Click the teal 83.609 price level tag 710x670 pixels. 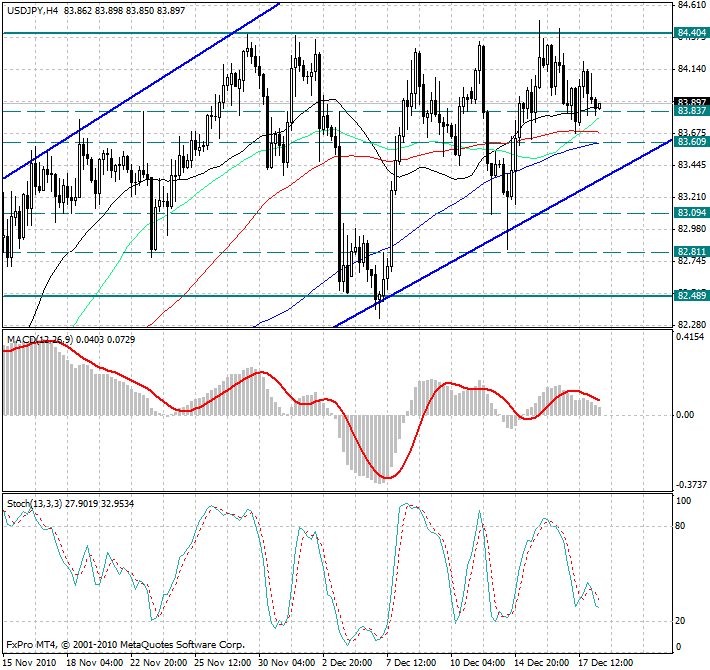pyautogui.click(x=691, y=142)
